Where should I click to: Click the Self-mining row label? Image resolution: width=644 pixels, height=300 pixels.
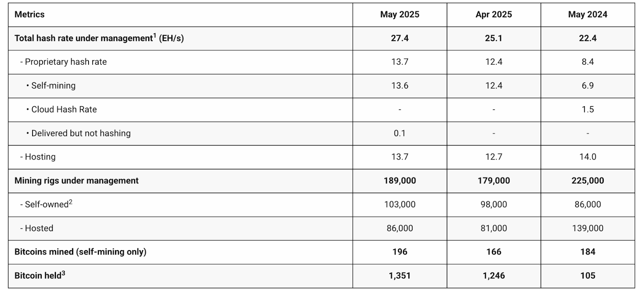[53, 86]
